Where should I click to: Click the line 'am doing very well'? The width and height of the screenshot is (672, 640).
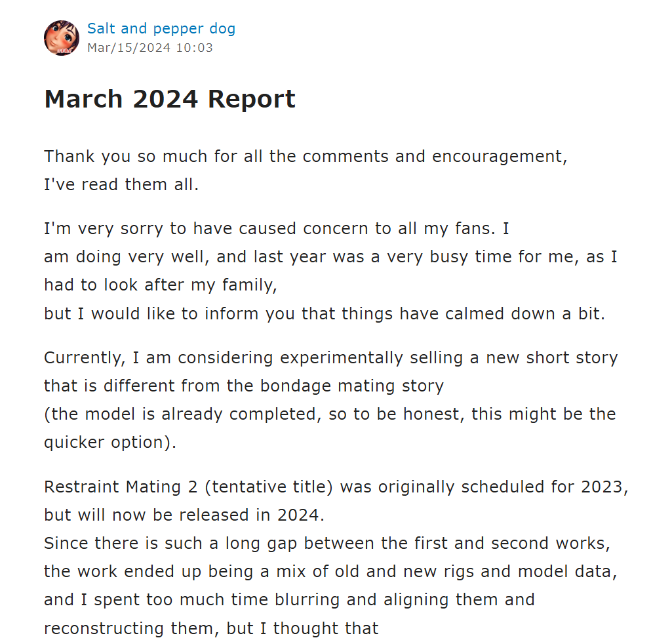(x=330, y=257)
